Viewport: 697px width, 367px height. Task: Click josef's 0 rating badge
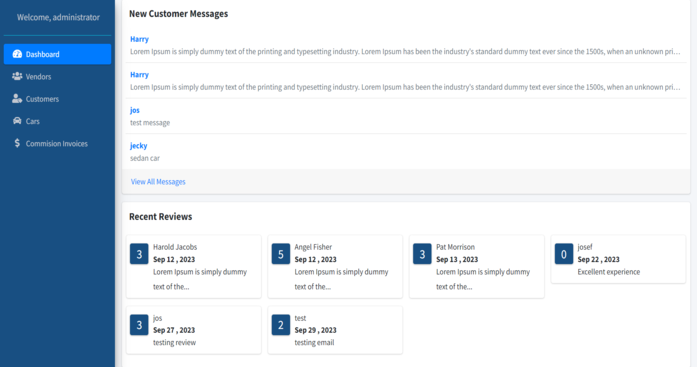click(x=564, y=254)
